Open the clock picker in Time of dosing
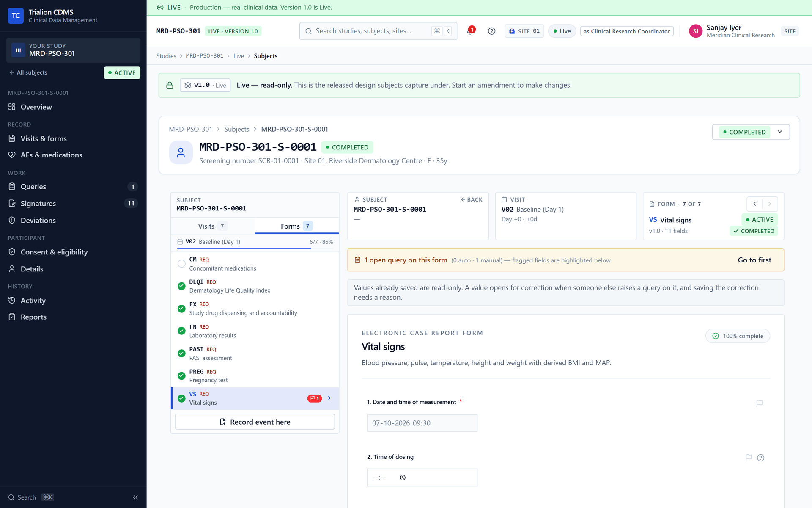 coord(403,478)
